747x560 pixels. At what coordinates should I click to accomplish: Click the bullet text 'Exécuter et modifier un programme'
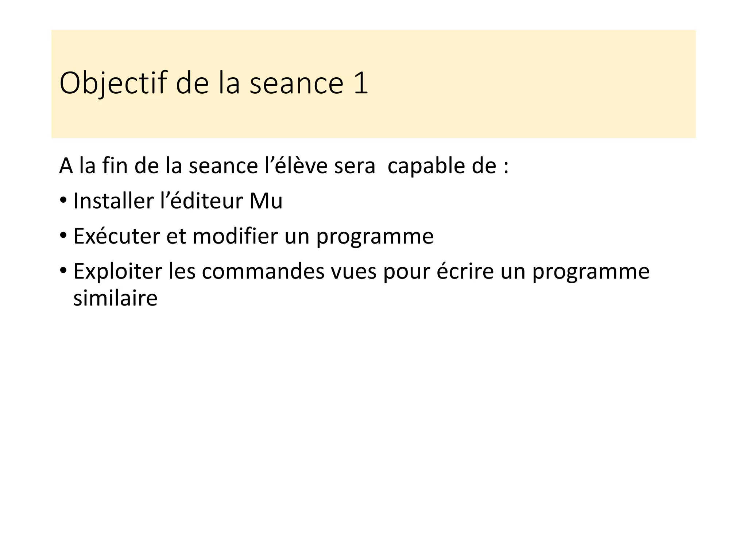pos(253,236)
